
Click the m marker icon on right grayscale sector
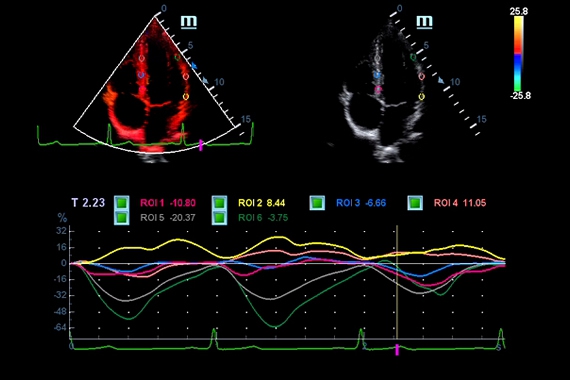[425, 22]
